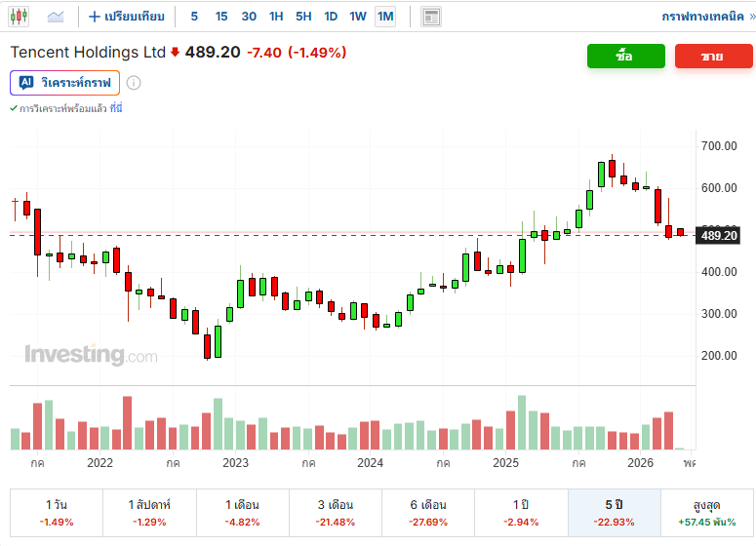Click the 489.20 current price label on axis
756x546 pixels.
point(718,236)
